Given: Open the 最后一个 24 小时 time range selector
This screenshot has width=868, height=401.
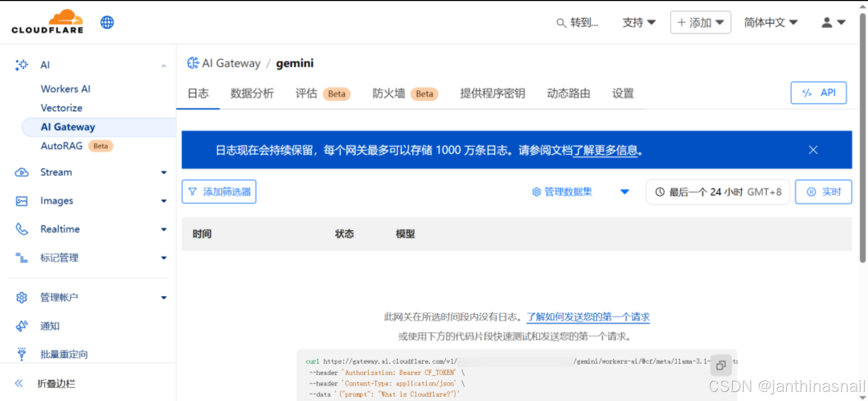Looking at the screenshot, I should tap(718, 192).
